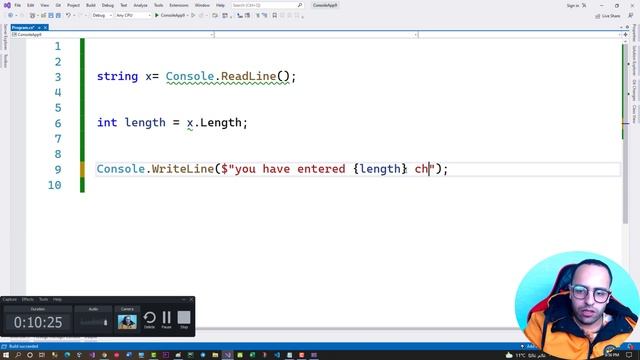Open the recorder Help menu
This screenshot has width=640, height=360.
pyautogui.click(x=57, y=300)
